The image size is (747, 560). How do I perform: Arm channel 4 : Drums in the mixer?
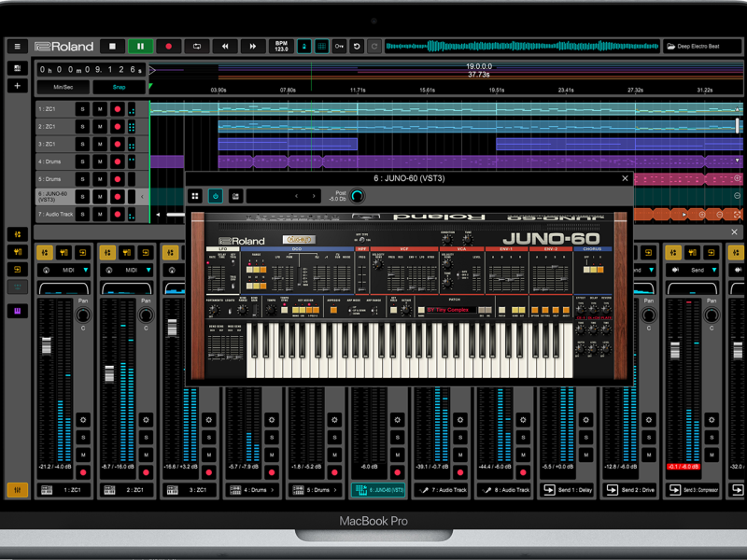click(x=272, y=472)
